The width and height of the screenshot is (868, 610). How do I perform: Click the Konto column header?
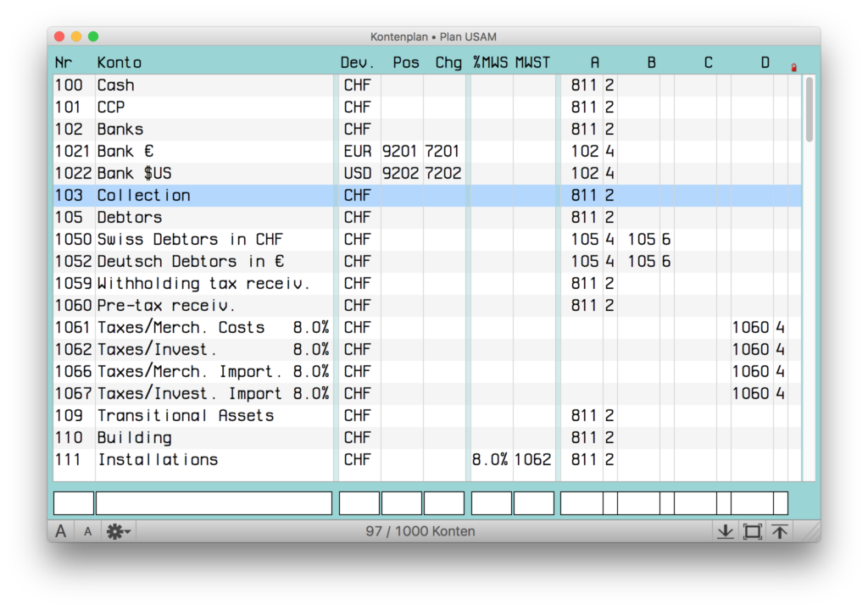(x=120, y=63)
